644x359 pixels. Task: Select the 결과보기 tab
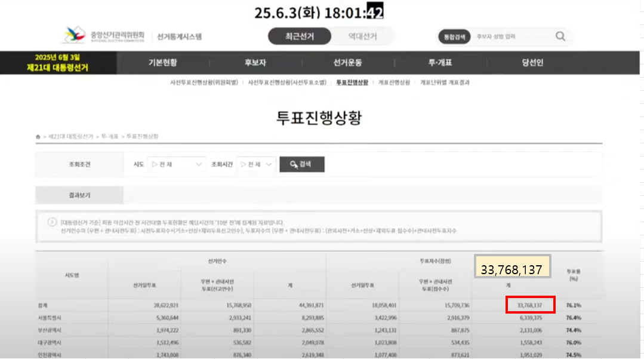pos(79,195)
